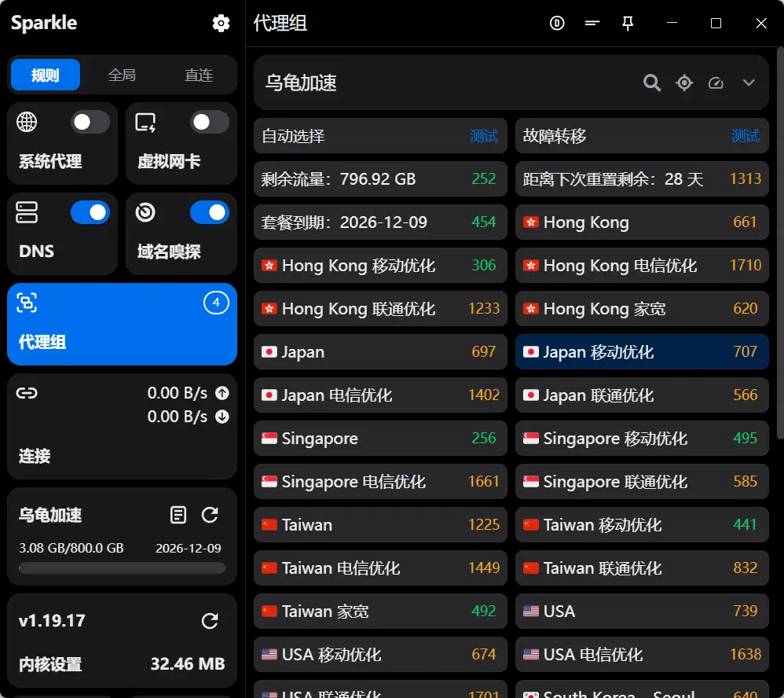Click the locate current node crosshair icon
Viewport: 784px width, 698px height.
tap(683, 83)
